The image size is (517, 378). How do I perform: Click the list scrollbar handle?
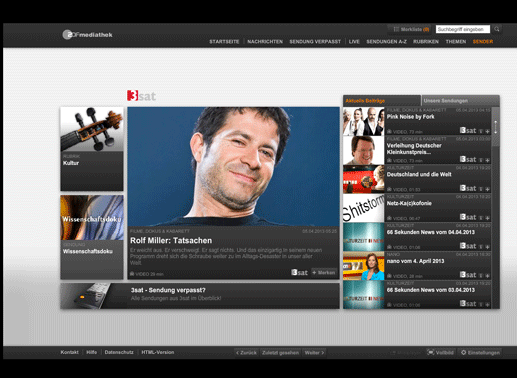[496, 127]
